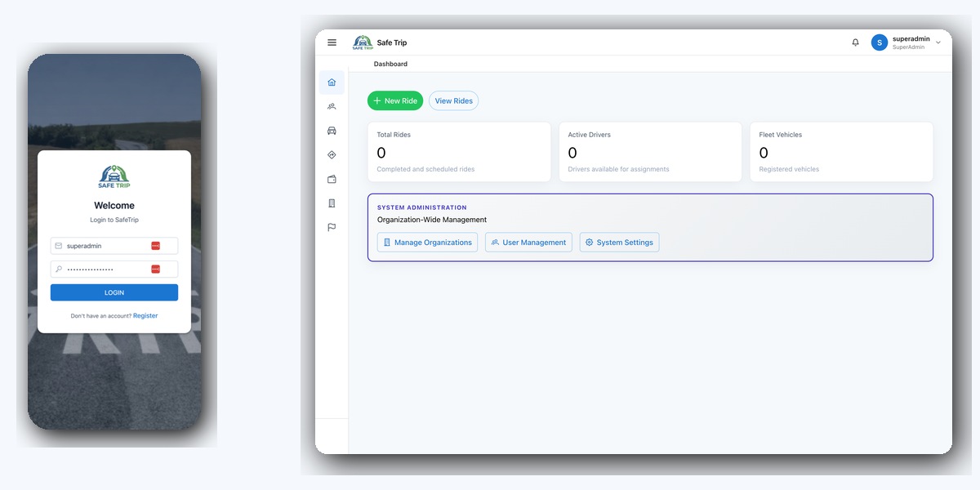980x490 pixels.
Task: Click the 'SYSTEM ADMINISTRATION' heading
Action: (x=422, y=207)
